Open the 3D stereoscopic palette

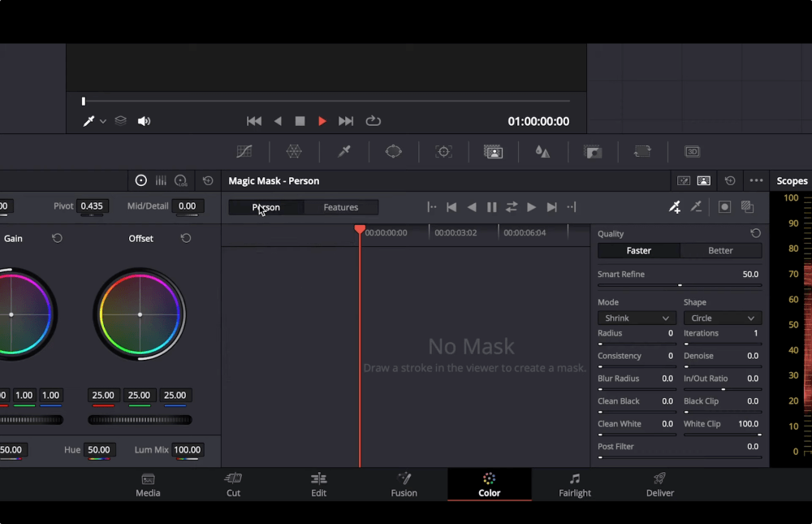coord(693,151)
